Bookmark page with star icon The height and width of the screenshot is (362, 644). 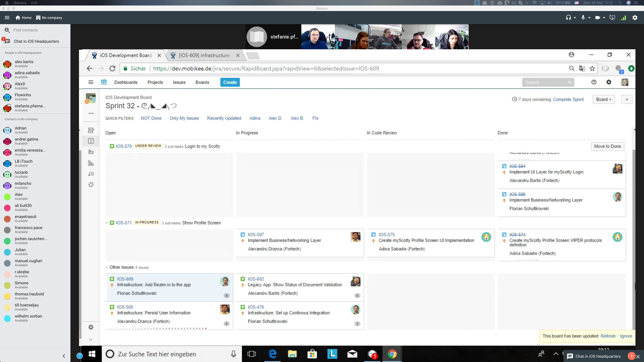(x=592, y=68)
